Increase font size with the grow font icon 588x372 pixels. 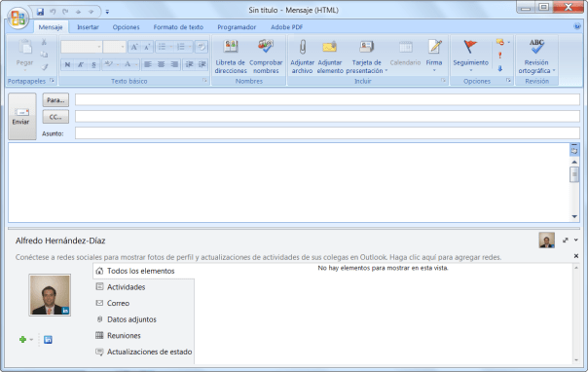(x=134, y=47)
